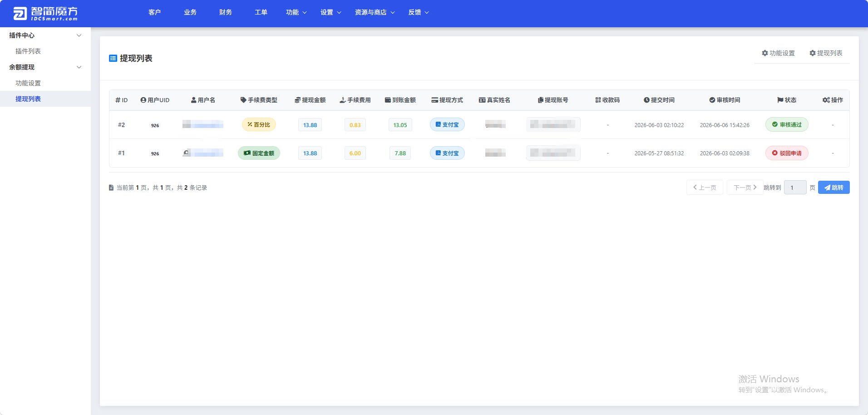
Task: Open the 工单 menu
Action: (x=261, y=12)
